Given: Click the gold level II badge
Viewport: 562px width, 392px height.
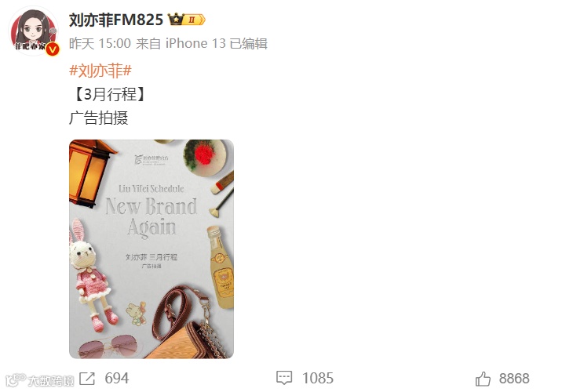Looking at the screenshot, I should click(x=194, y=20).
